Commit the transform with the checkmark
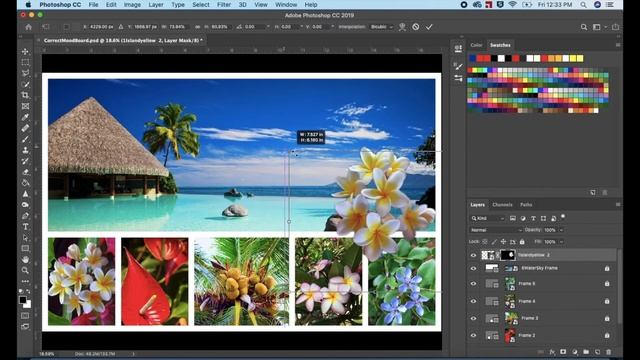640x360 pixels. click(x=429, y=27)
